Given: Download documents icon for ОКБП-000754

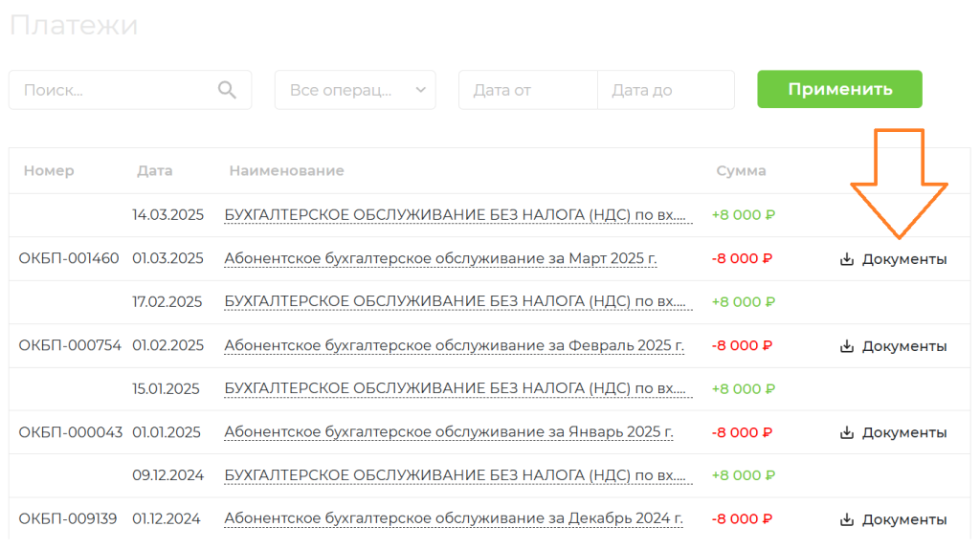Looking at the screenshot, I should coord(847,345).
